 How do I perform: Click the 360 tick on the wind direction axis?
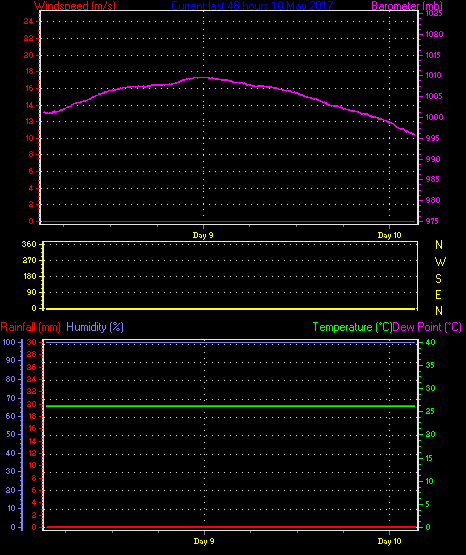(x=29, y=244)
